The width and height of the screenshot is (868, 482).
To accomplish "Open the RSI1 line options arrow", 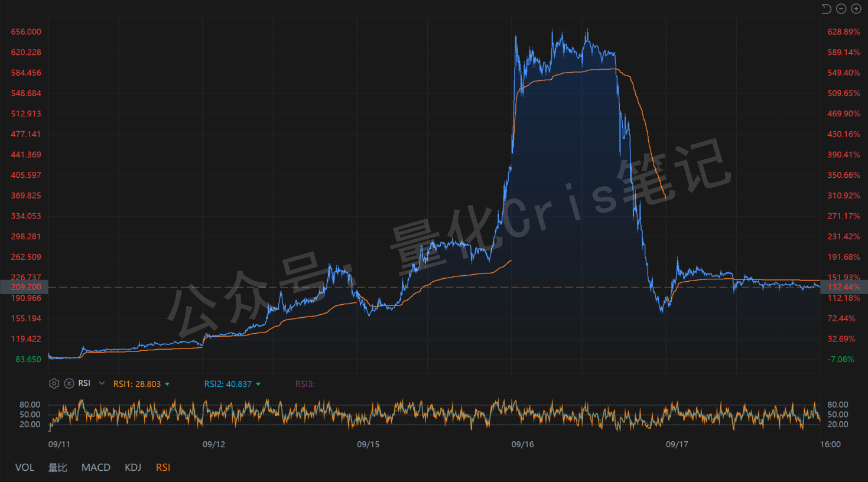I will [167, 384].
